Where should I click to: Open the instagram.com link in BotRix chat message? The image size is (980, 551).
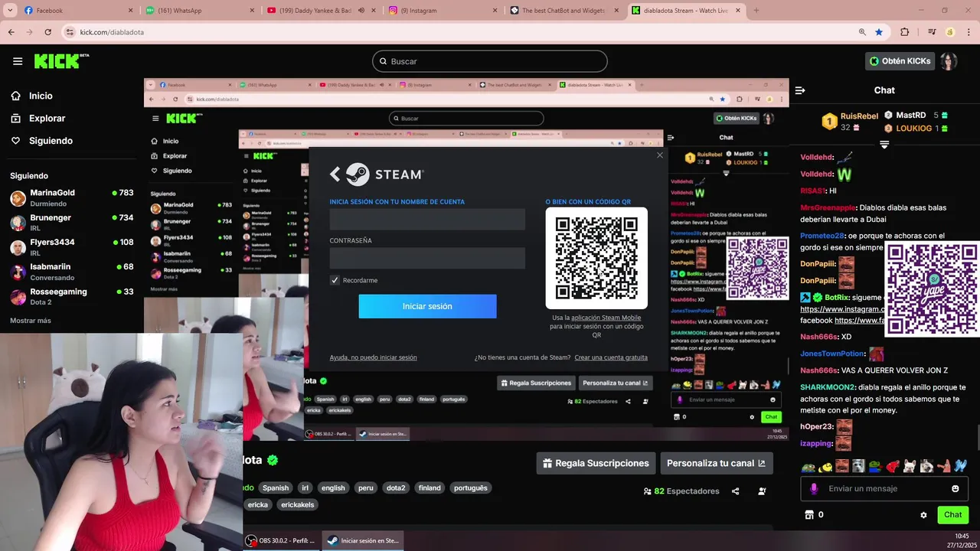point(841,309)
